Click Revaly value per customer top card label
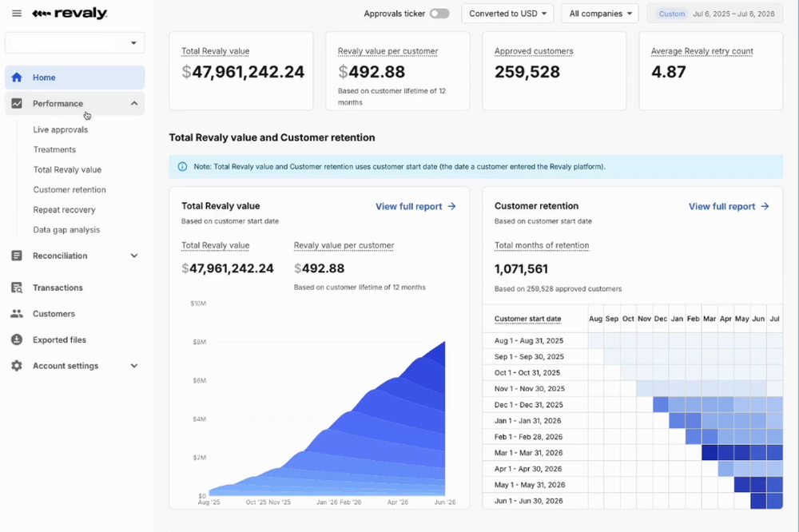Screen dimensions: 799x532 coord(388,51)
